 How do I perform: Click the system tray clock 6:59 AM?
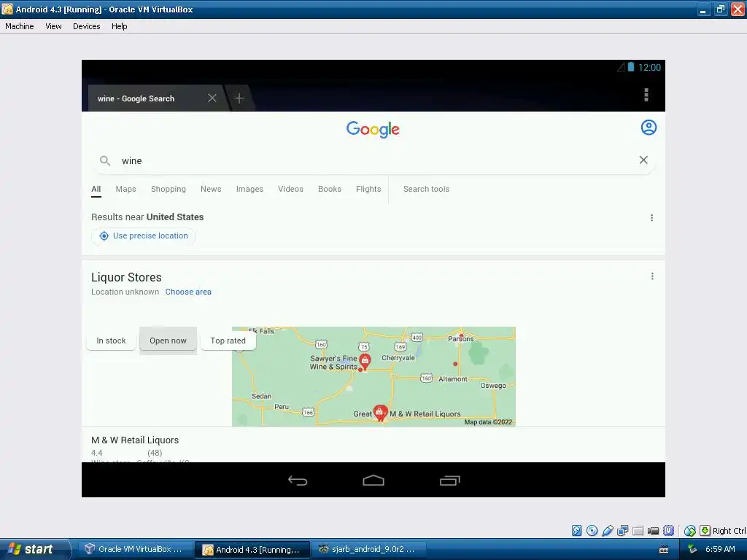tap(720, 549)
